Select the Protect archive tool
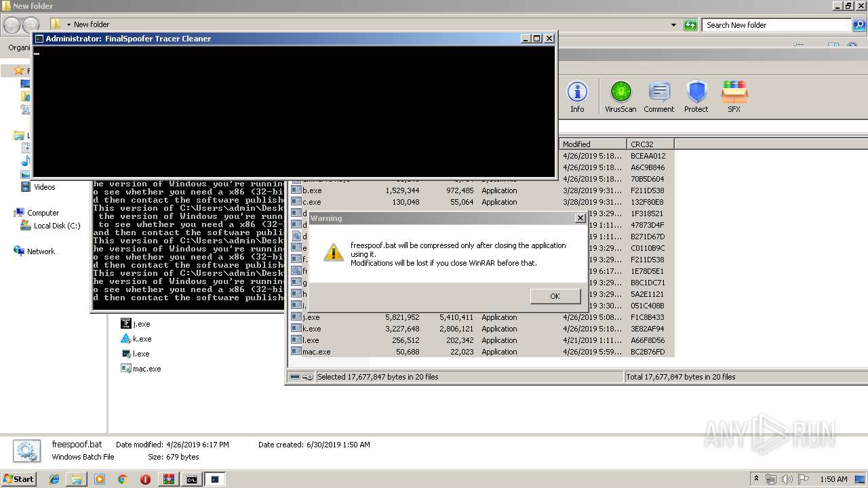868x488 pixels. (696, 97)
